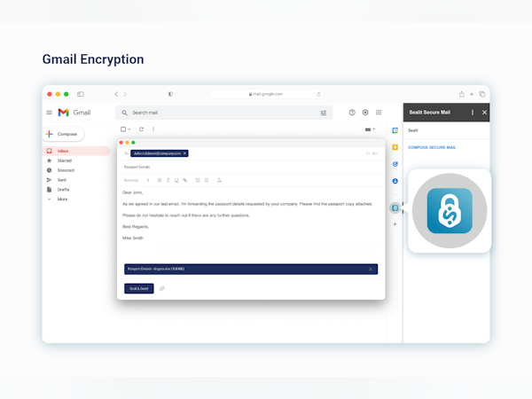Image resolution: width=532 pixels, height=399 pixels.
Task: Open Sealit Secure Mail options menu
Action: click(473, 113)
